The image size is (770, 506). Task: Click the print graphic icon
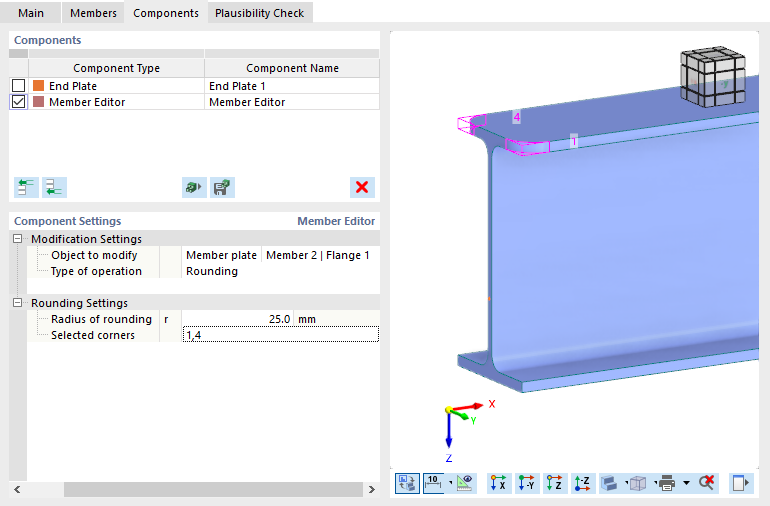click(x=667, y=483)
